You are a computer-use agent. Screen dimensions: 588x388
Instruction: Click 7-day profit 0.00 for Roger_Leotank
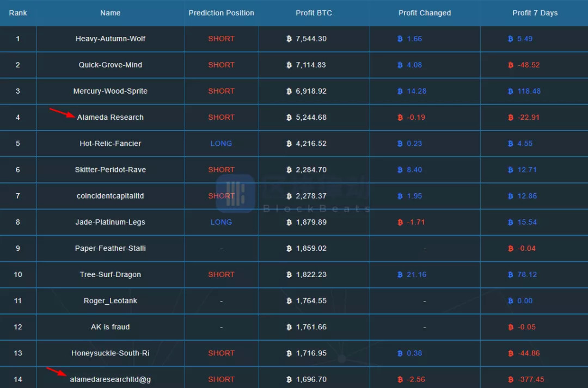(x=525, y=300)
